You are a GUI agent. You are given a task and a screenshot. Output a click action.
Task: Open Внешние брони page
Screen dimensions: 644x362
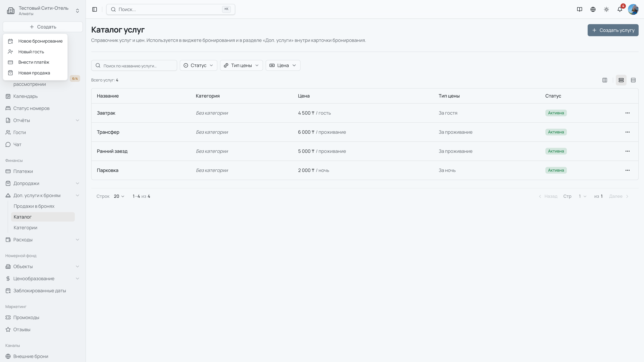42,356
